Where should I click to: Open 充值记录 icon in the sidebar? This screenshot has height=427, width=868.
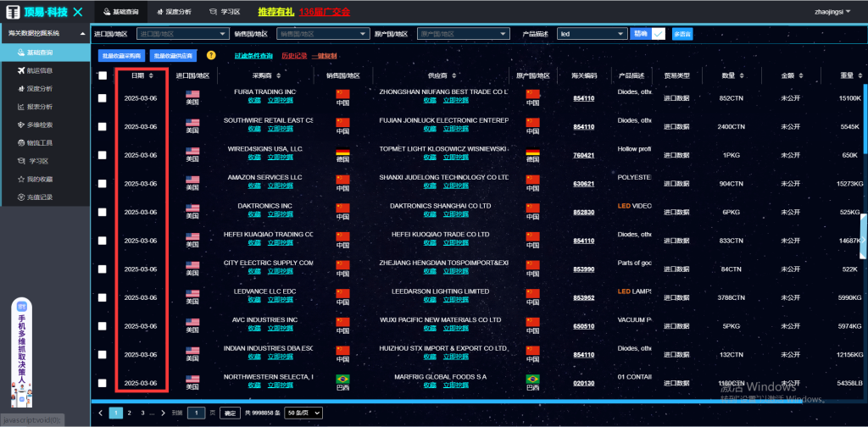(20, 197)
